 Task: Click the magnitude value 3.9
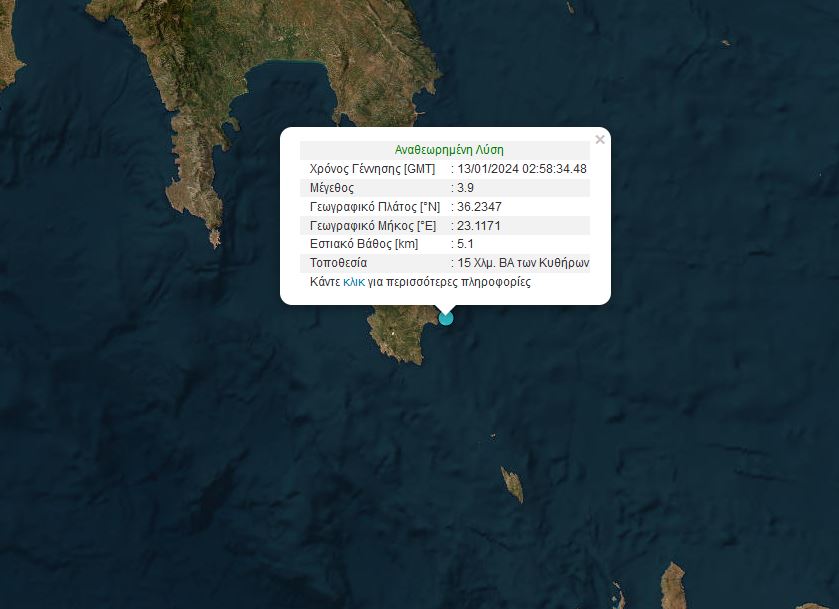coord(465,188)
